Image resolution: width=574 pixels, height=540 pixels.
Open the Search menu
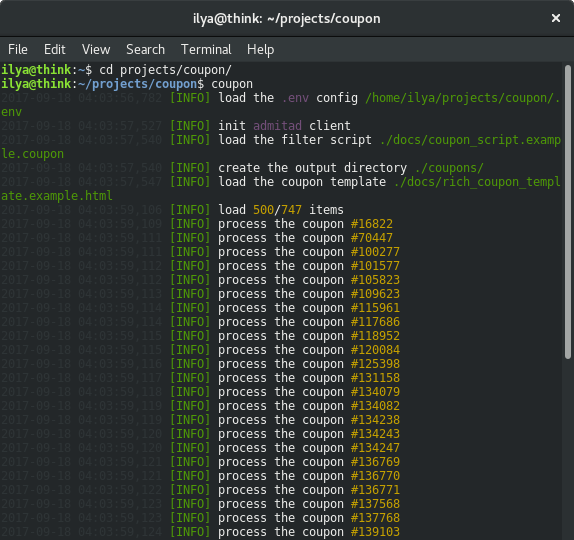point(145,49)
